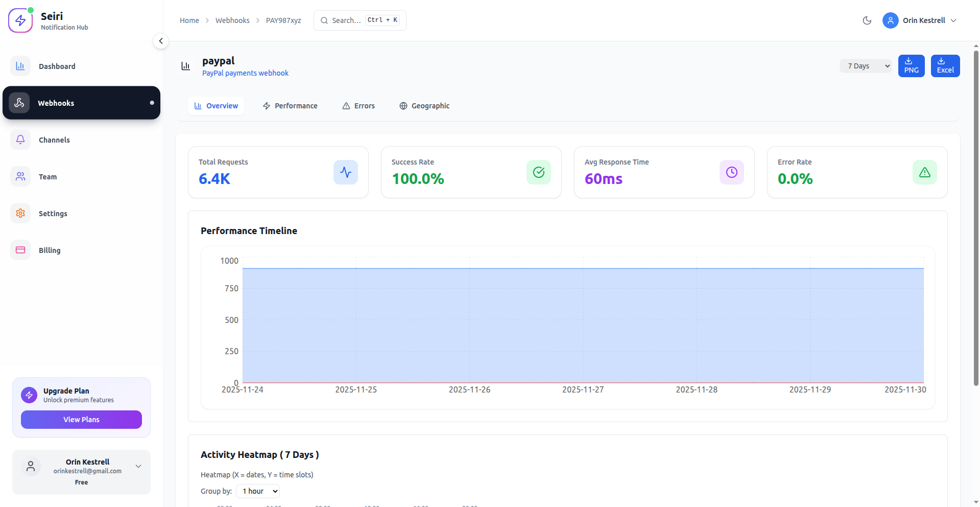Click the Seiri lightning bolt logo
Screen dimensions: 980x507
pos(20,19)
